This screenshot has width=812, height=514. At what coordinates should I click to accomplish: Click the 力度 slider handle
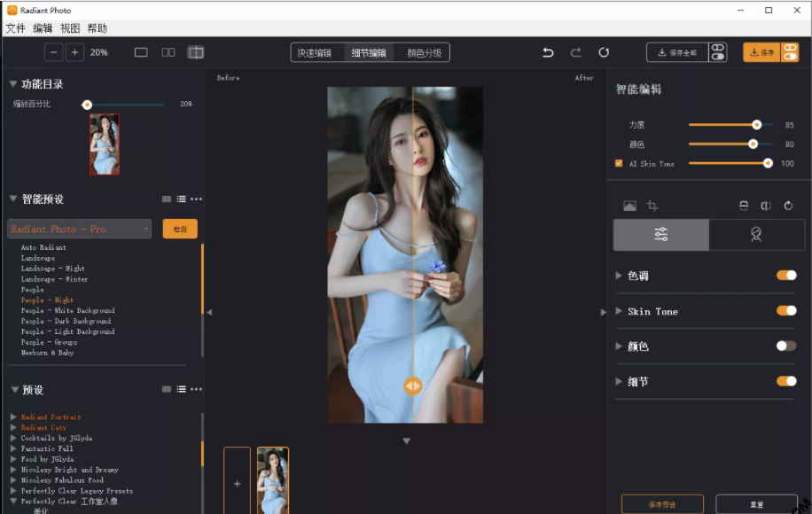click(x=756, y=125)
